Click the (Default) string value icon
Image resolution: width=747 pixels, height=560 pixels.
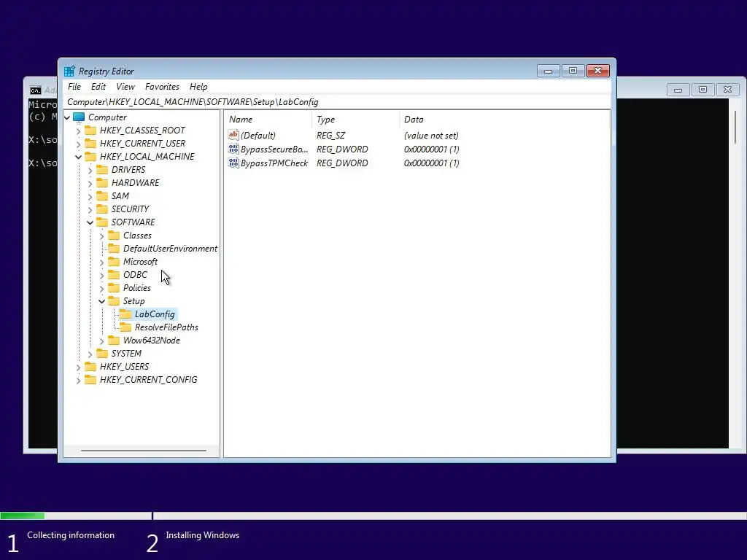click(233, 135)
